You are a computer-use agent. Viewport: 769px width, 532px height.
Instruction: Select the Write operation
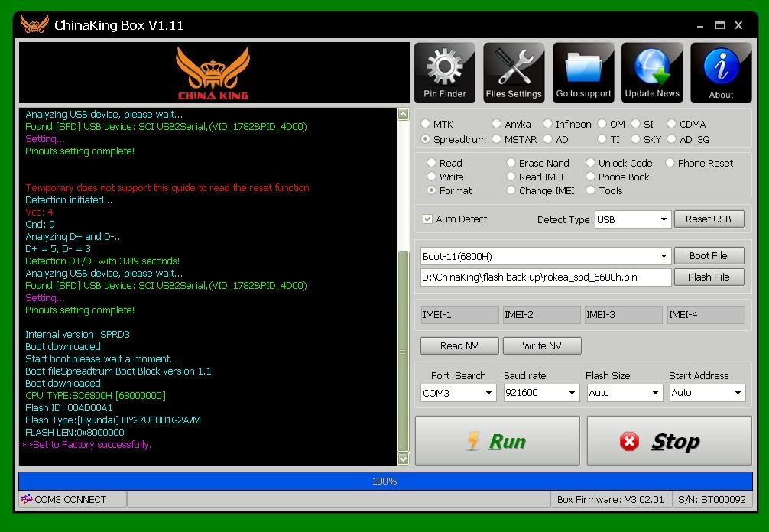tap(431, 176)
